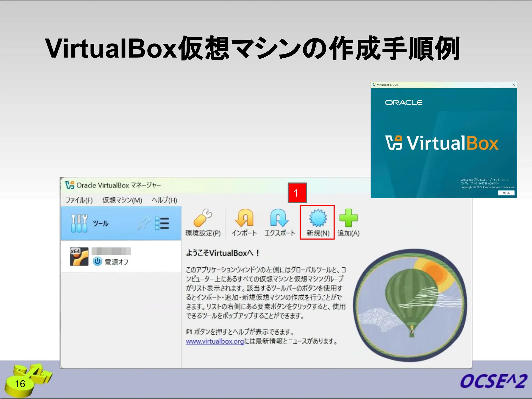Click the VirtualBox logo in manager title bar
This screenshot has height=399, width=532.
(x=70, y=185)
